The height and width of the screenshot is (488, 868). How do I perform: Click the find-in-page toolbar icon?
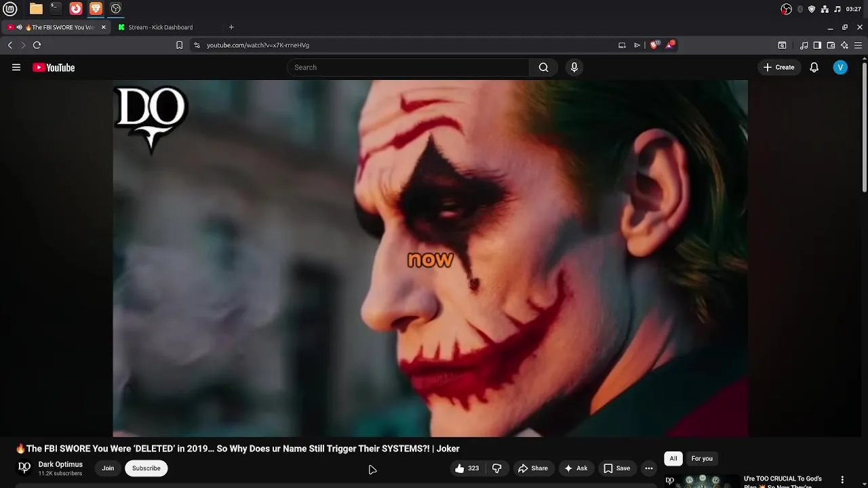click(x=782, y=45)
